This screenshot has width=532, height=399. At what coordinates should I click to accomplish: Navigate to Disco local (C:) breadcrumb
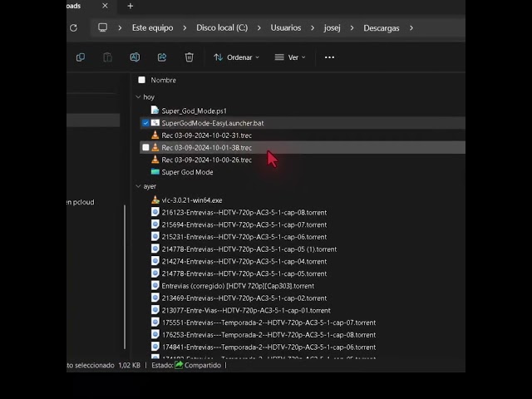point(222,27)
